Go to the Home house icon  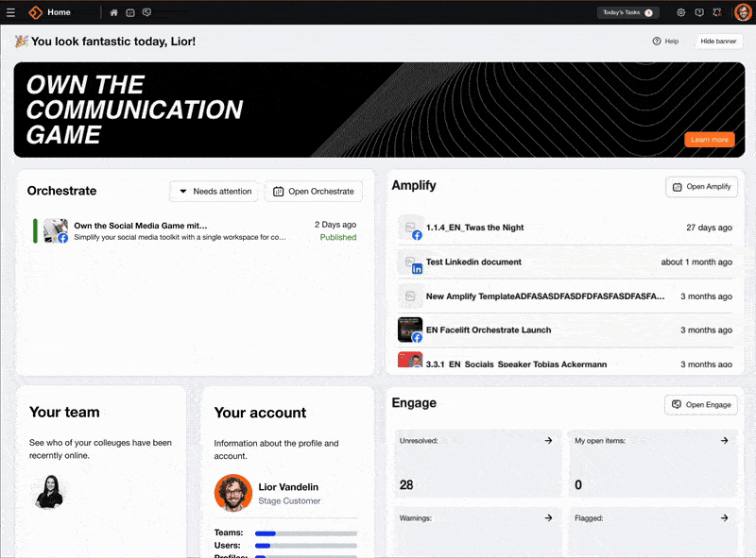point(113,12)
